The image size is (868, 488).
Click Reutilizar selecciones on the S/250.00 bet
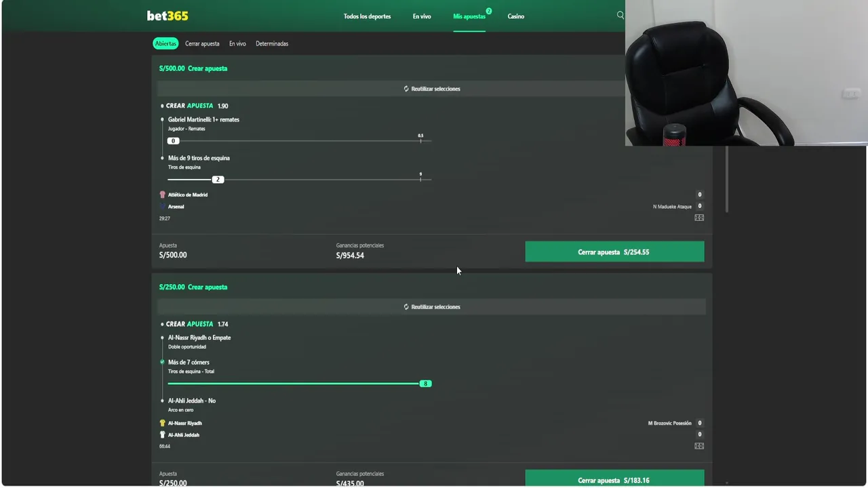click(431, 307)
